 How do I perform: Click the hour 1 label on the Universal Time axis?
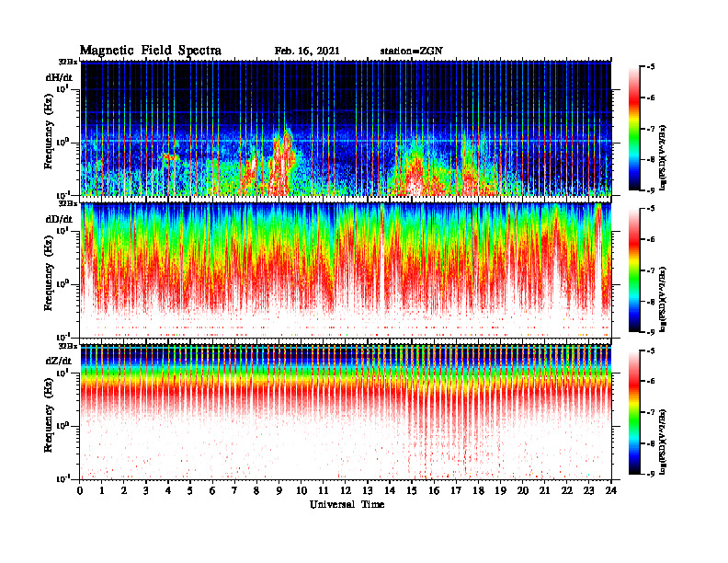102,491
